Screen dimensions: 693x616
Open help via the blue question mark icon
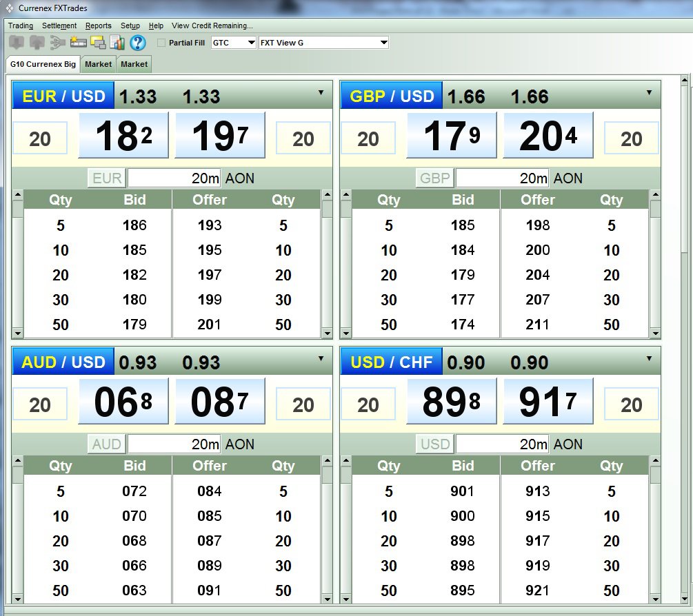coord(138,43)
